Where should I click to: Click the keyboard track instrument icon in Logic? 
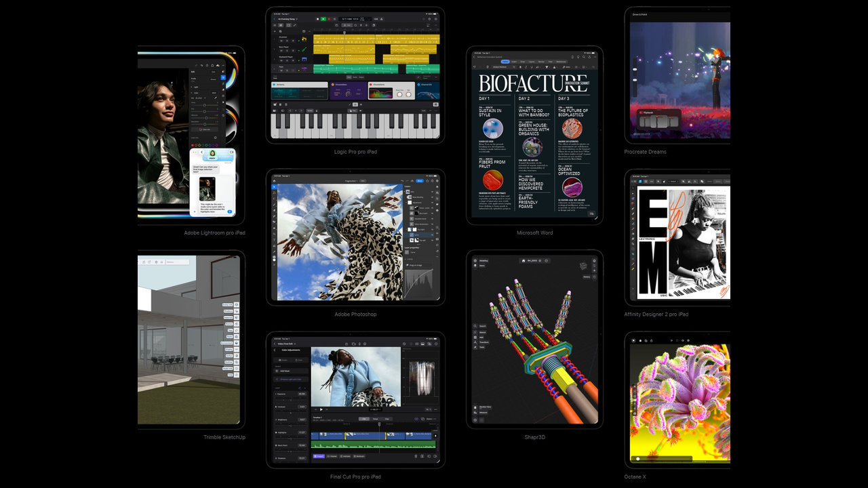click(304, 58)
